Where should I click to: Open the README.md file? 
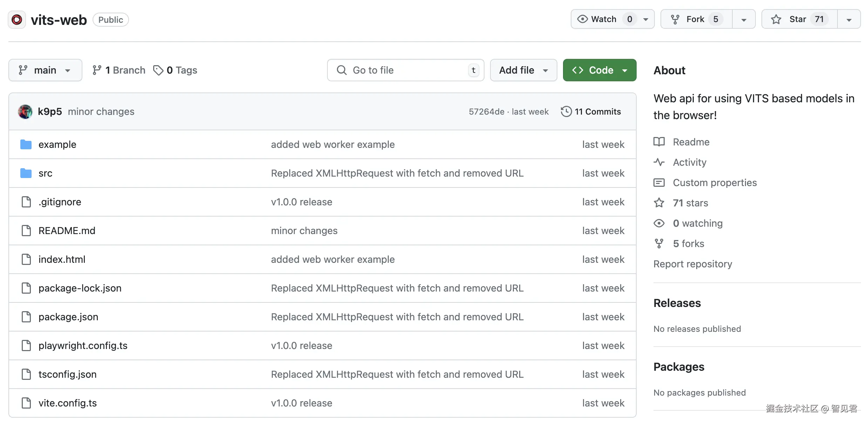67,231
